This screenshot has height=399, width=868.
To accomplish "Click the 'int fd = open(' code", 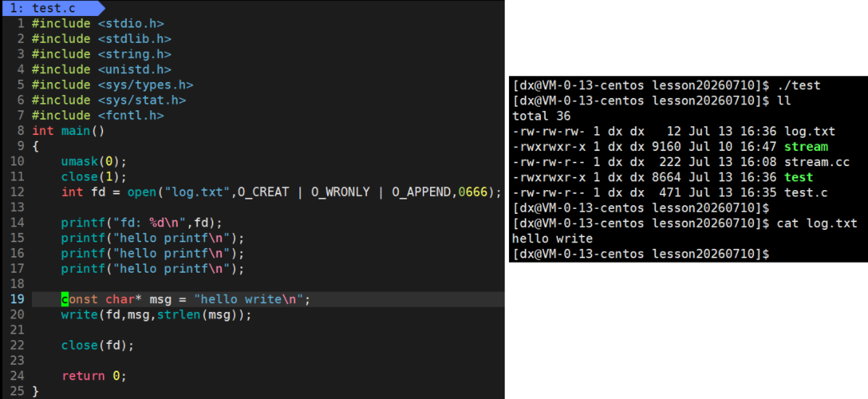I will (x=112, y=192).
